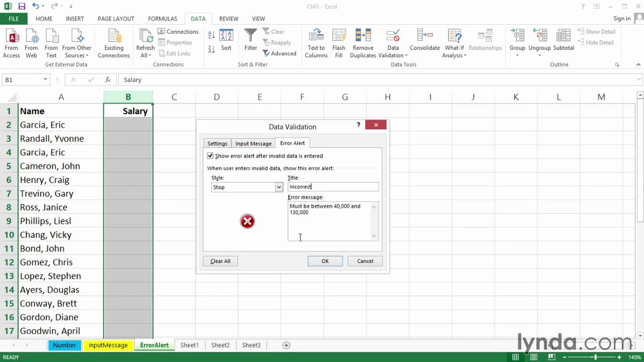Click Show Detail in Outline group

(597, 32)
